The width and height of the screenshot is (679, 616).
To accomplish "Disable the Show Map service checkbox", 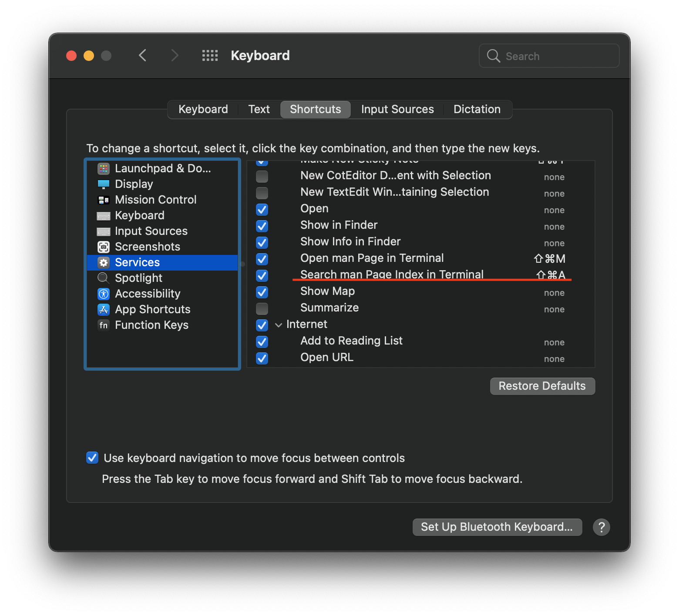I will pyautogui.click(x=262, y=292).
